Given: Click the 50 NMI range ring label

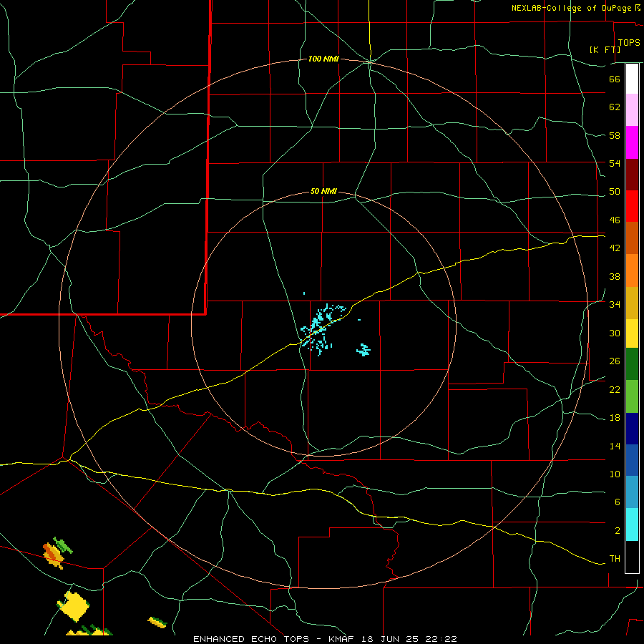Looking at the screenshot, I should tap(323, 191).
